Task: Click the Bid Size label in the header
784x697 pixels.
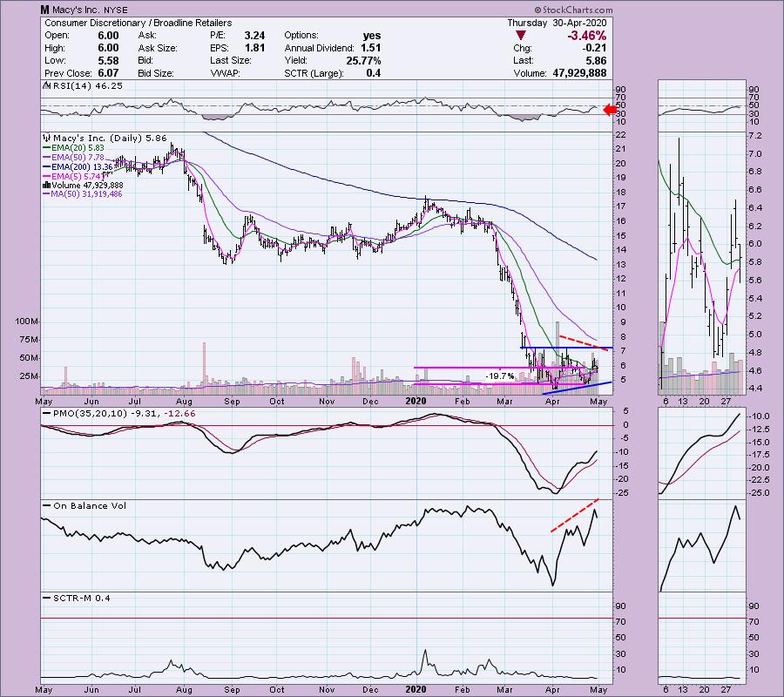Action: (x=156, y=73)
